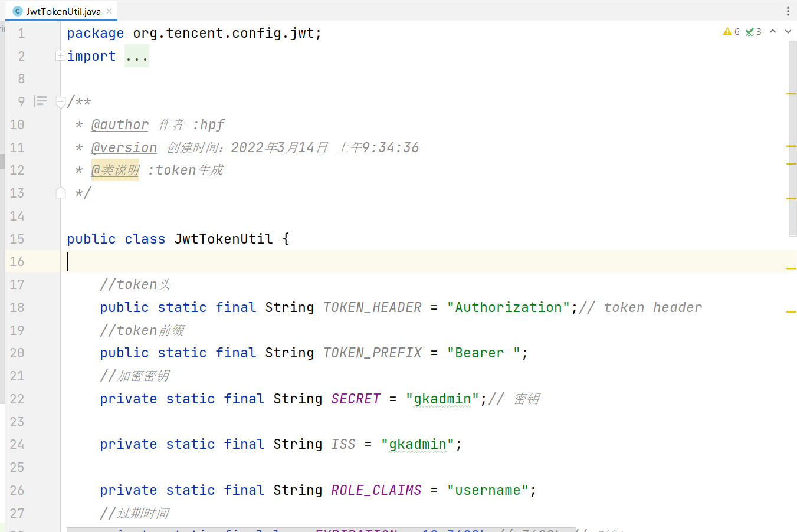Image resolution: width=797 pixels, height=532 pixels.
Task: Click the ROLE_CLAIMS constant name
Action: click(376, 490)
